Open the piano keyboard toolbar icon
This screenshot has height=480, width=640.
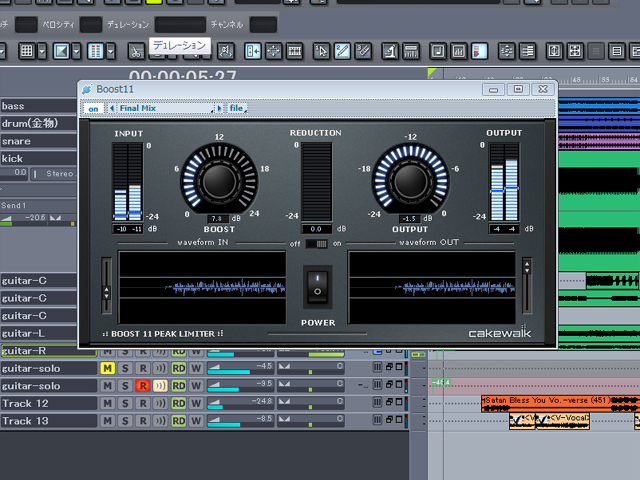411,51
